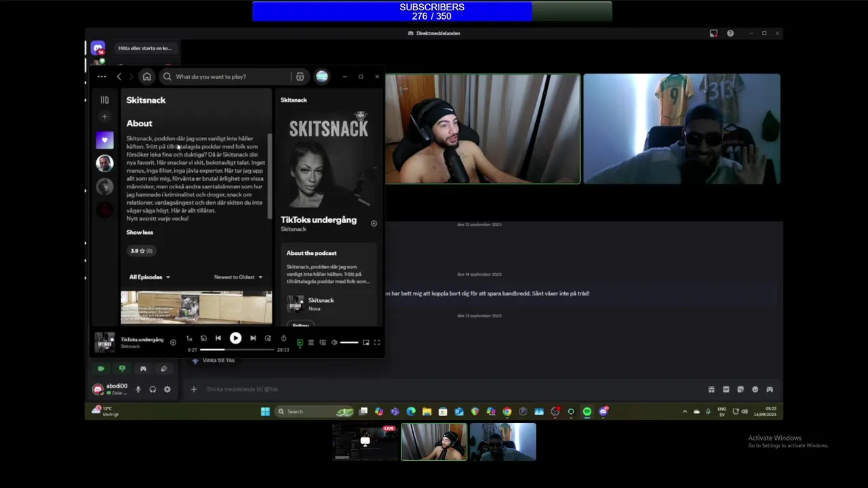Open Discord inbox icon

(713, 33)
